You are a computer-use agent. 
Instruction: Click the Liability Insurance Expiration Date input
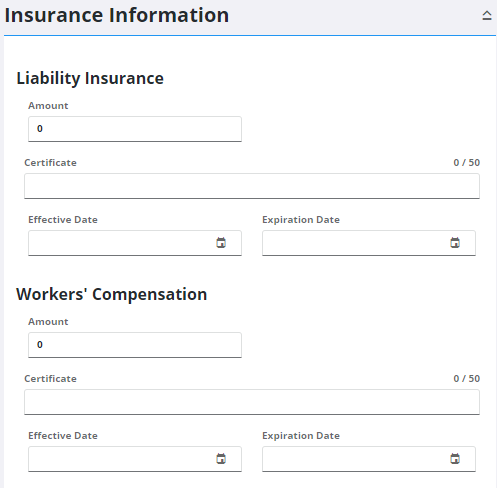click(369, 243)
